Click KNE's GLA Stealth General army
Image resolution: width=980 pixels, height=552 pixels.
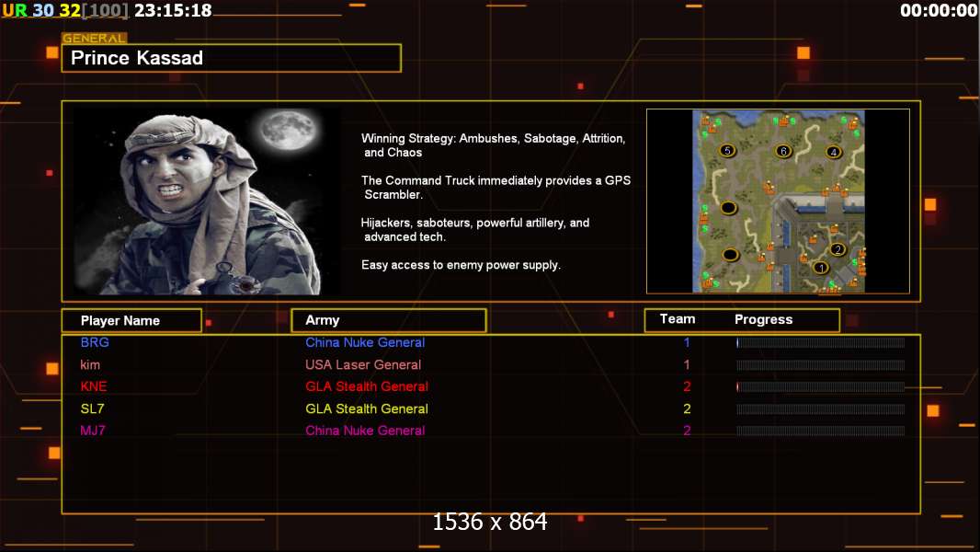click(367, 386)
